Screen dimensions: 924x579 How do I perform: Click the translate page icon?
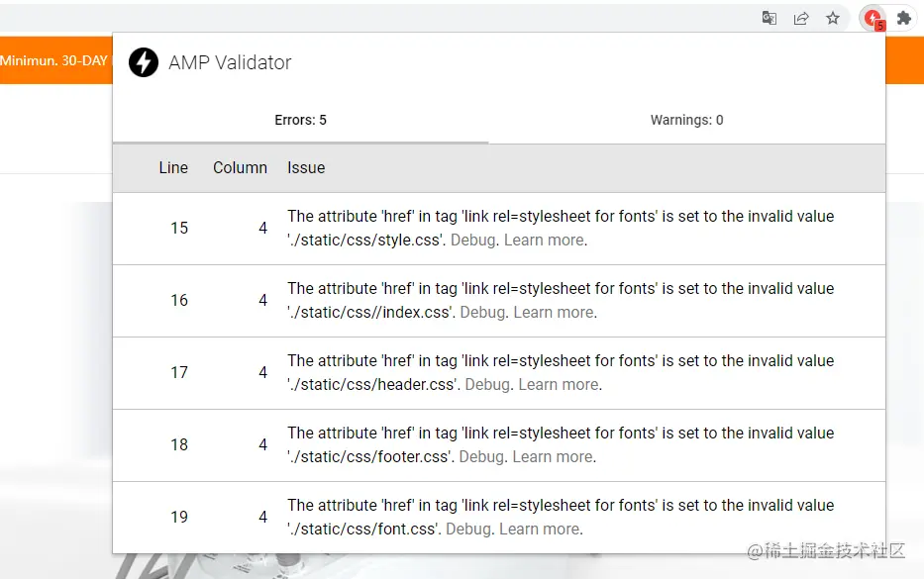[769, 18]
